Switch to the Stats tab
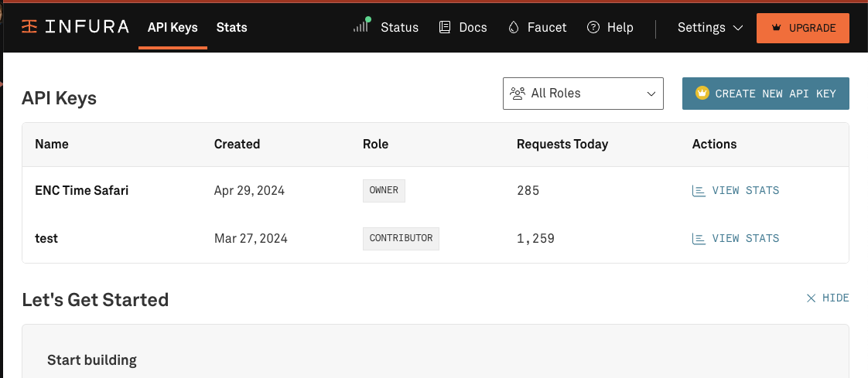This screenshot has height=378, width=868. [231, 27]
